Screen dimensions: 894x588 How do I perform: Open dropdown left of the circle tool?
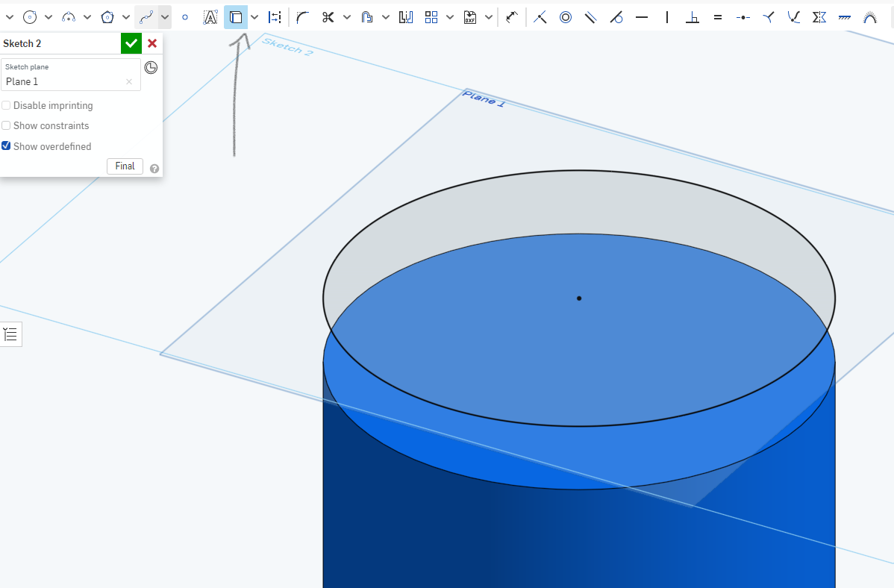(x=9, y=18)
